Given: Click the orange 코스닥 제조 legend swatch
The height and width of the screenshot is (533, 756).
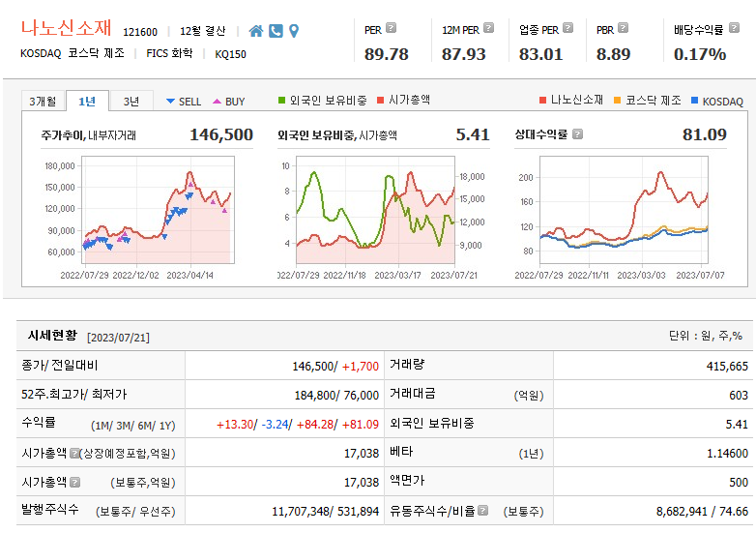Looking at the screenshot, I should click(x=617, y=101).
